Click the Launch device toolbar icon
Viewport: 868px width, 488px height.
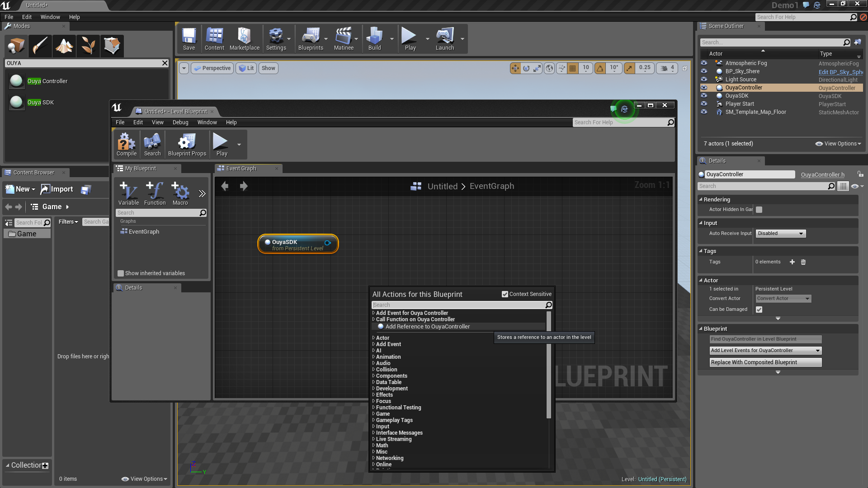tap(444, 36)
